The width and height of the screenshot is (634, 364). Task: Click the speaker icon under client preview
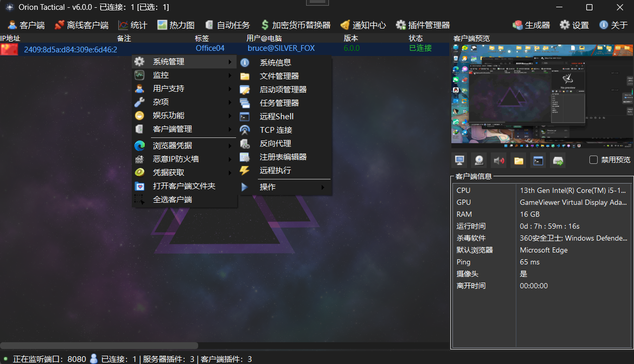(499, 161)
